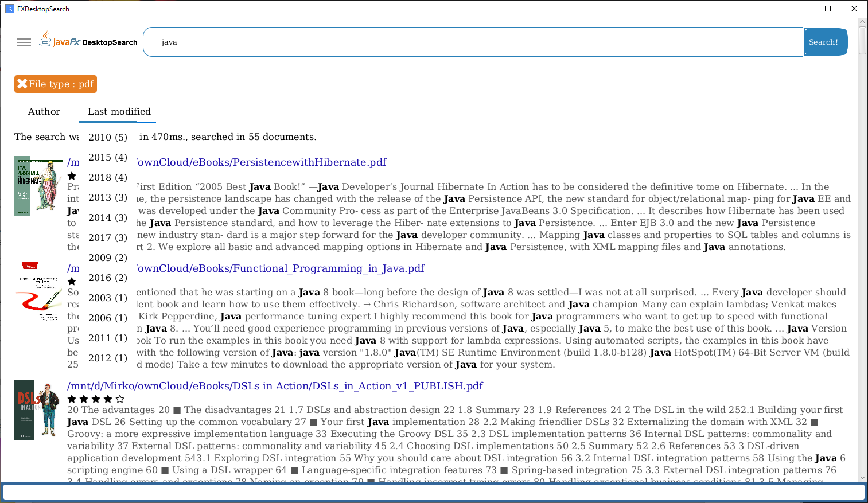The width and height of the screenshot is (868, 503).
Task: Filter by year 2010 (5)
Action: coord(108,137)
